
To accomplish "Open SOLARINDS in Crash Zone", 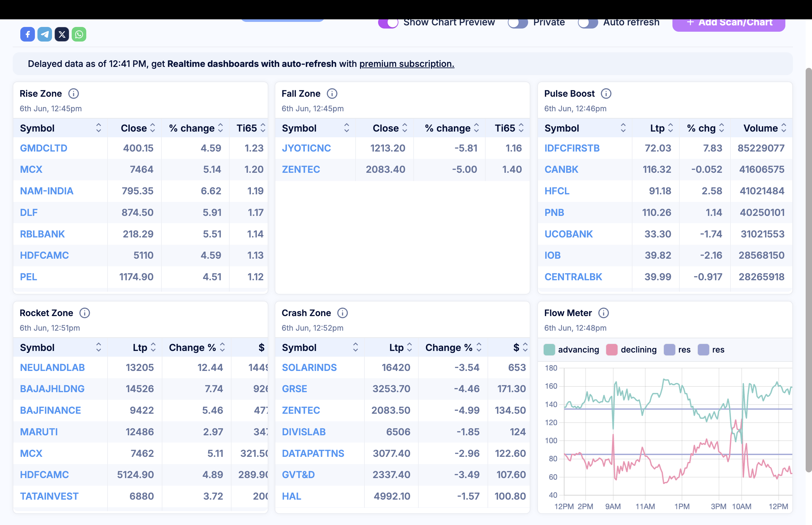I will 309,367.
